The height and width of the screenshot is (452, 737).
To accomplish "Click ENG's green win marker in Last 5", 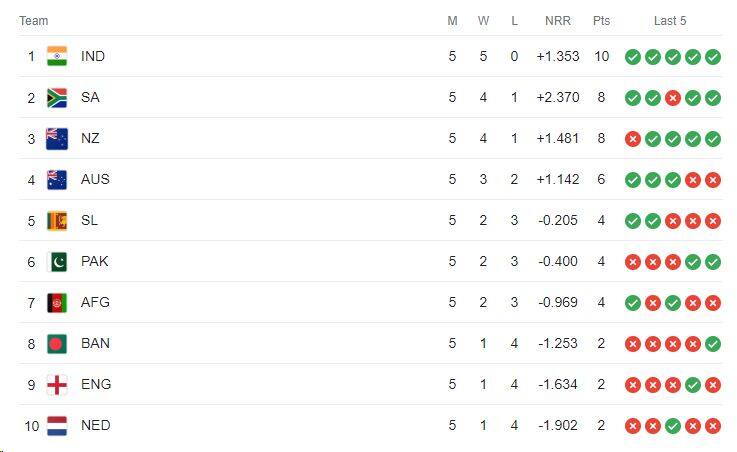I will [x=693, y=385].
